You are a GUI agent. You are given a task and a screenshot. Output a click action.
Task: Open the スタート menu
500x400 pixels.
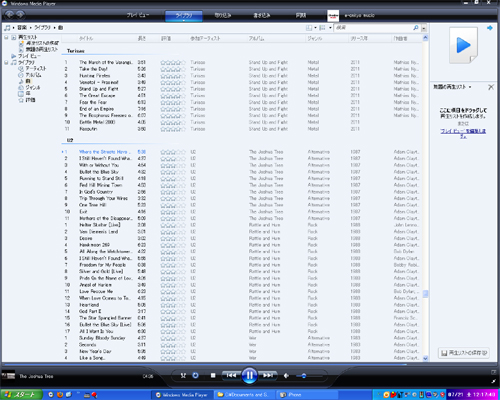click(21, 395)
